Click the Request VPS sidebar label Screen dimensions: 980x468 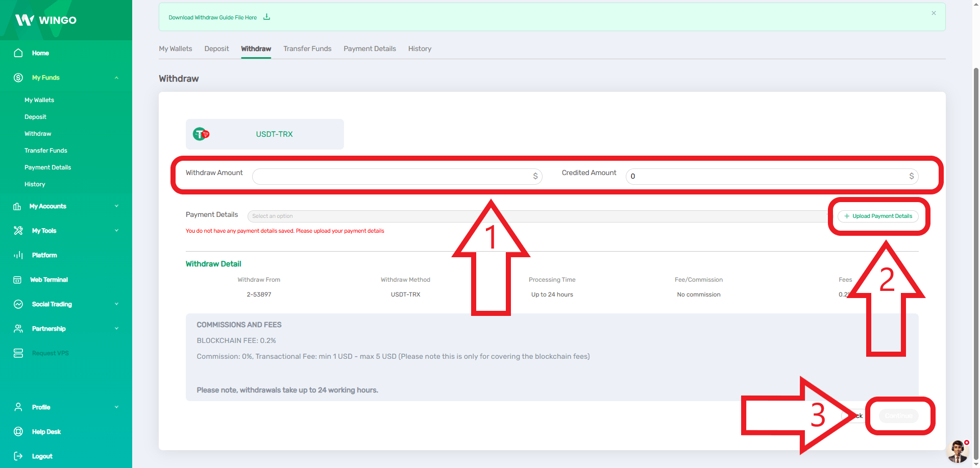point(50,353)
